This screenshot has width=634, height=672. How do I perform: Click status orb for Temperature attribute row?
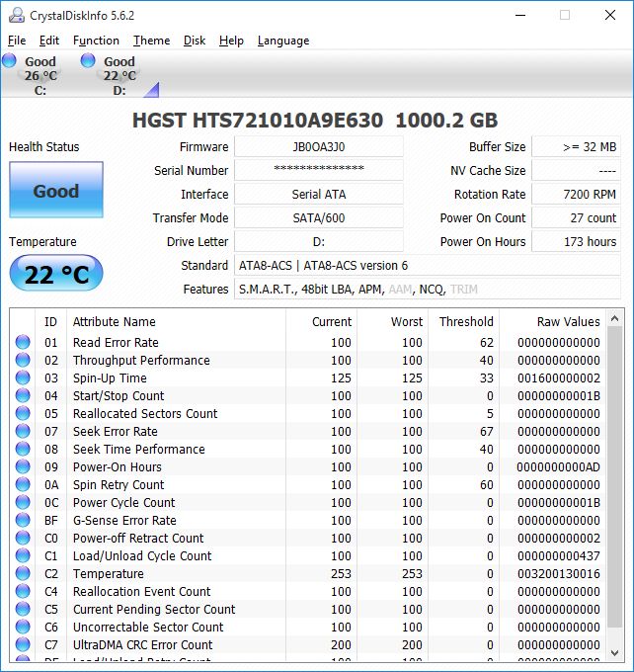point(23,573)
